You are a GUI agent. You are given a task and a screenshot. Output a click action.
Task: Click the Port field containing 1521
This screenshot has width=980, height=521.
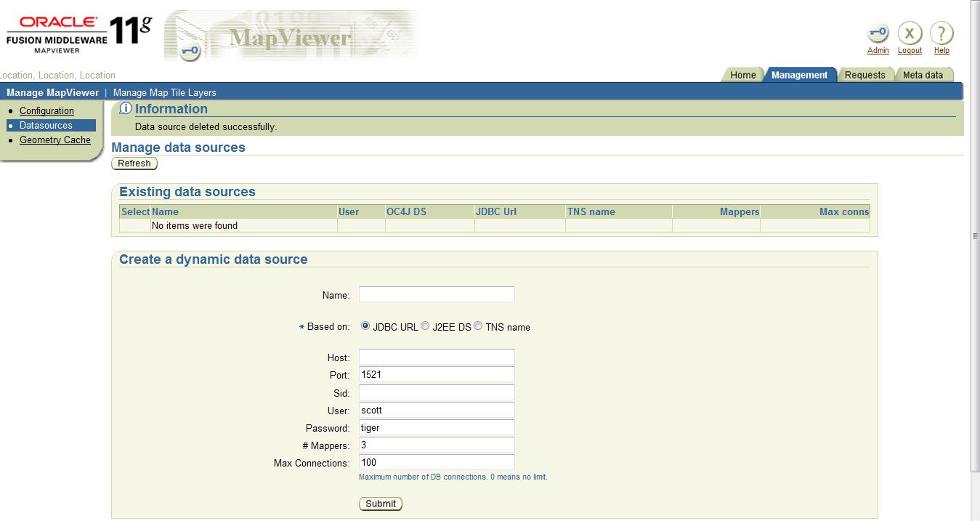(437, 374)
